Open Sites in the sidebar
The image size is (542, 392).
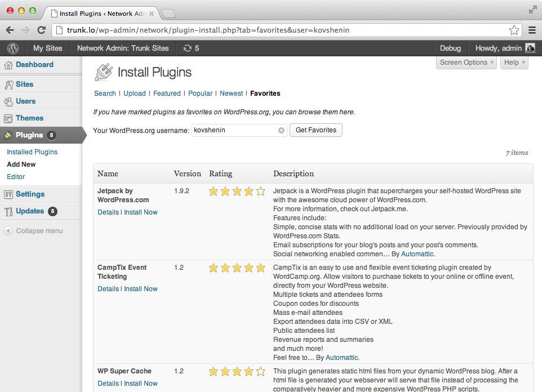point(25,84)
